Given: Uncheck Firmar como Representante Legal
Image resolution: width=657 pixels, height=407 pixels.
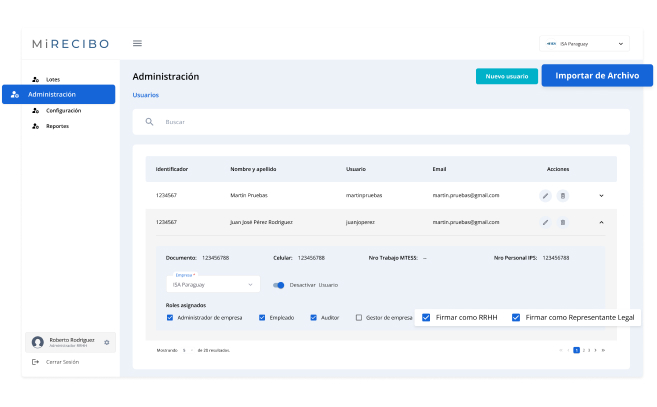Looking at the screenshot, I should 516,318.
